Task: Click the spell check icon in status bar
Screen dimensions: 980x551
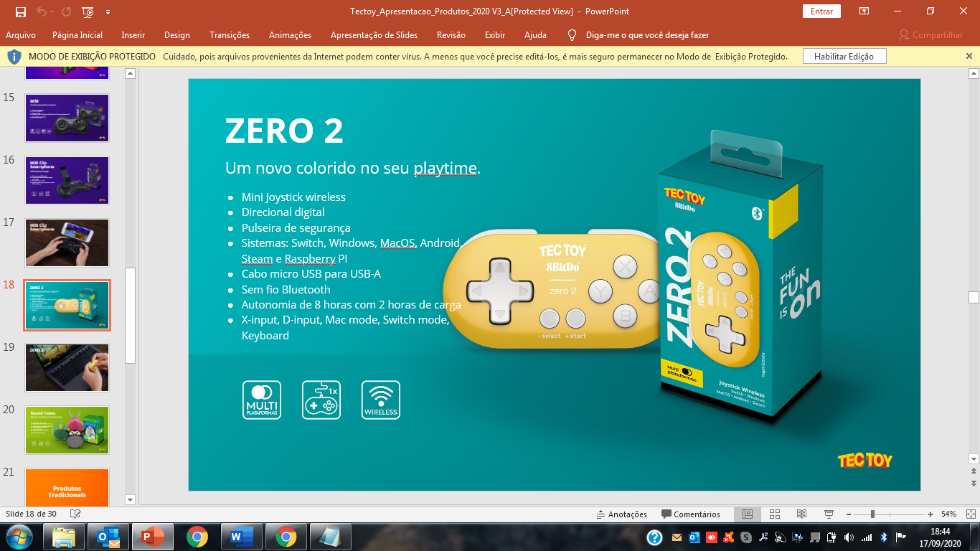Action: [75, 514]
